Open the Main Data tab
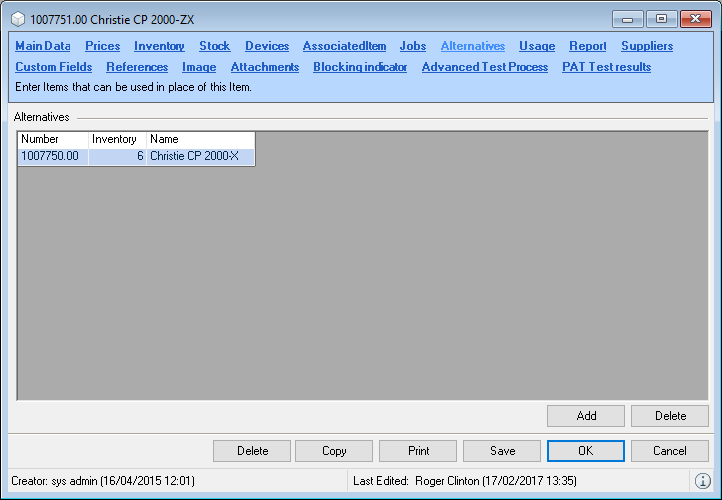The height and width of the screenshot is (500, 722). 43,46
